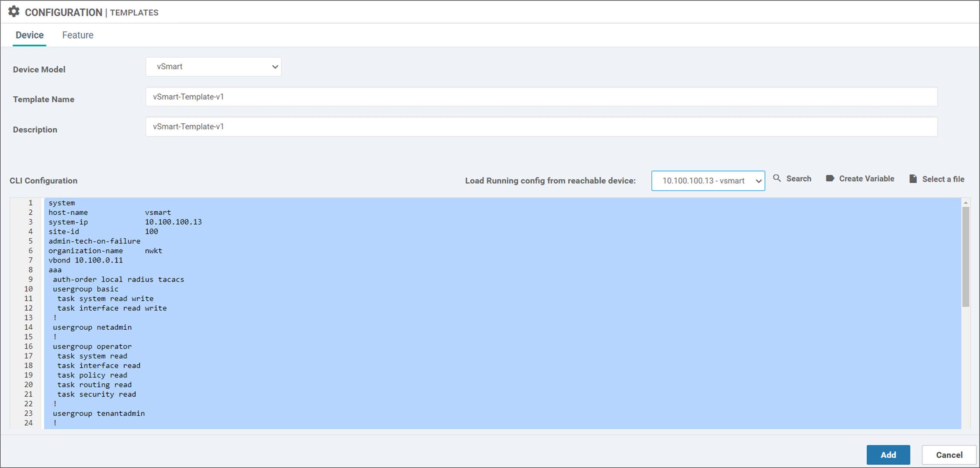
Task: Click 'task policy read' line
Action: tap(92, 375)
